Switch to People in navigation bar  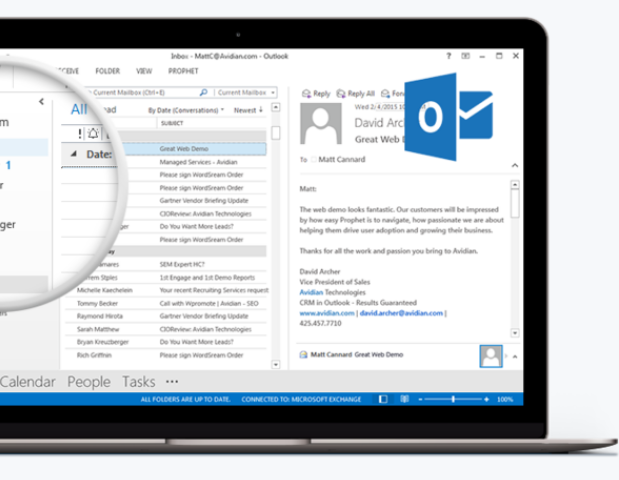[89, 382]
